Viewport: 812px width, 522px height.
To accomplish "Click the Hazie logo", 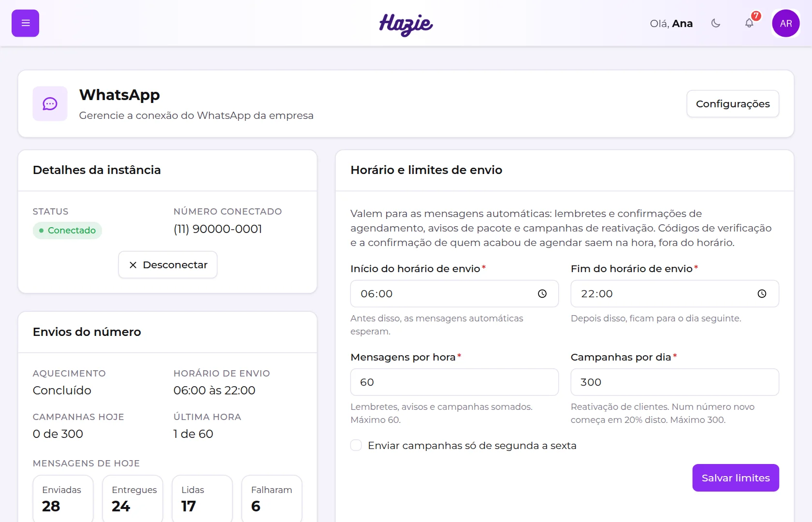I will [x=406, y=24].
